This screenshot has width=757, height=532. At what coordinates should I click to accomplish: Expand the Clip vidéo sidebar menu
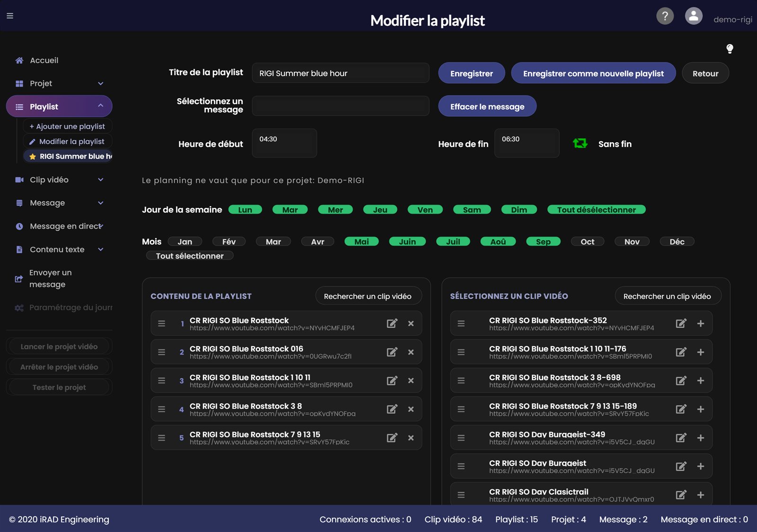pyautogui.click(x=59, y=180)
